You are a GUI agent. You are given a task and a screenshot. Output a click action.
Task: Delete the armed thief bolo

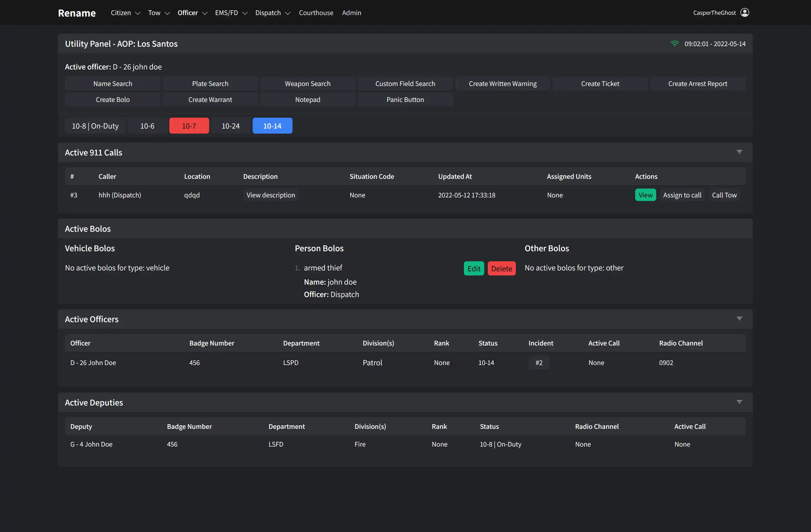coord(501,268)
